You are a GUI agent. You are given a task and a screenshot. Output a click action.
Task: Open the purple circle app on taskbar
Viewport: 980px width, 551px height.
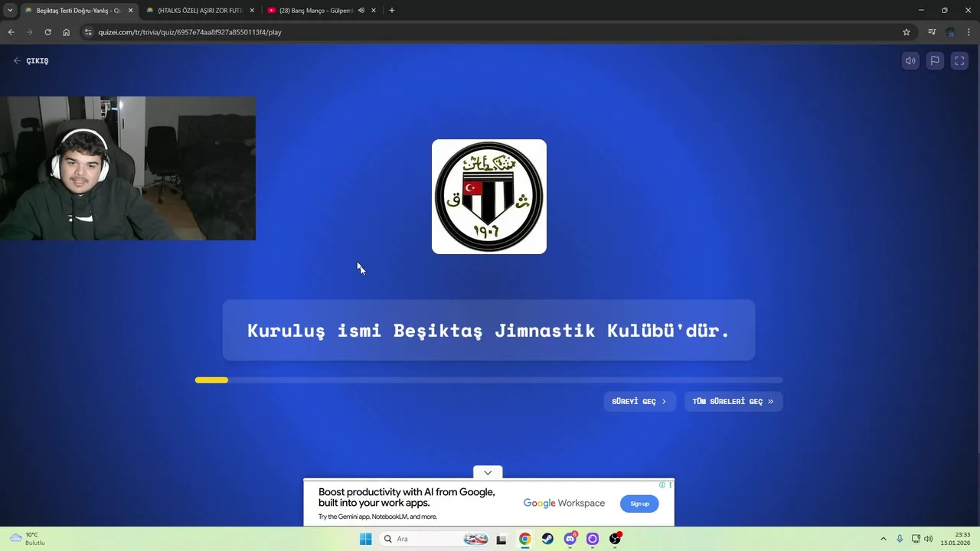tap(593, 539)
